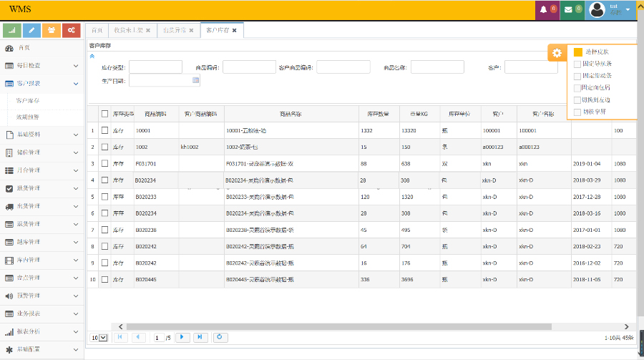Click the signal bars icon for 报表分析

tap(9, 331)
